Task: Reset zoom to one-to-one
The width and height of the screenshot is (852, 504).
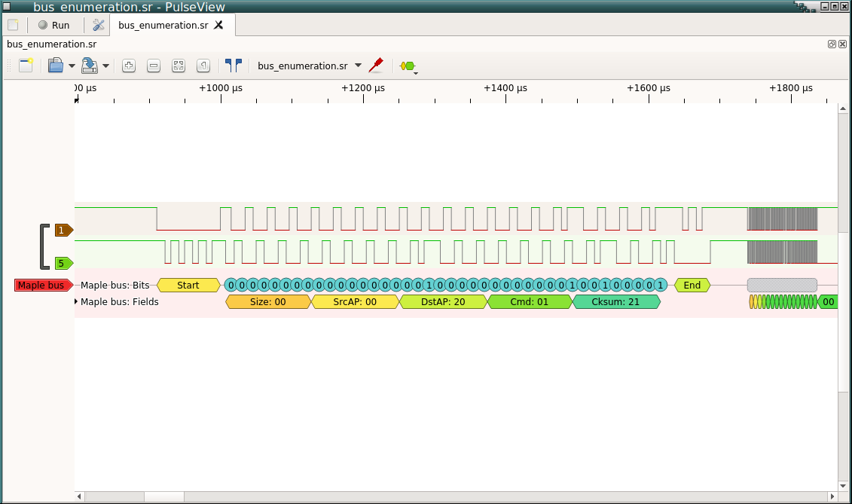Action: click(203, 66)
